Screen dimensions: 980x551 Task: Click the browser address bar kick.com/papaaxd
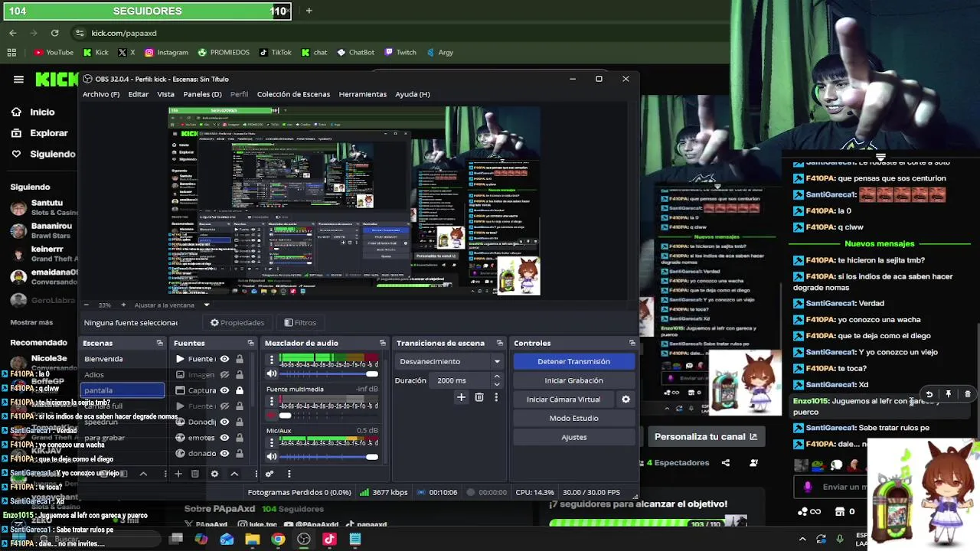point(124,33)
